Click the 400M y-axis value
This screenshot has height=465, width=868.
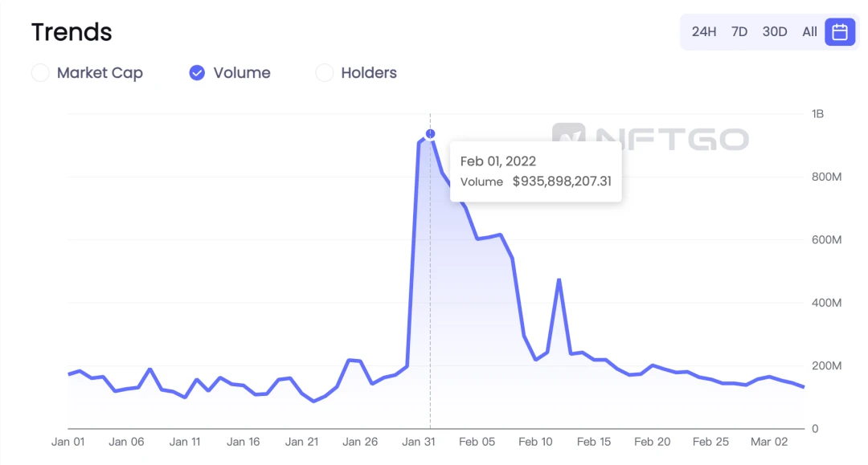click(x=826, y=303)
